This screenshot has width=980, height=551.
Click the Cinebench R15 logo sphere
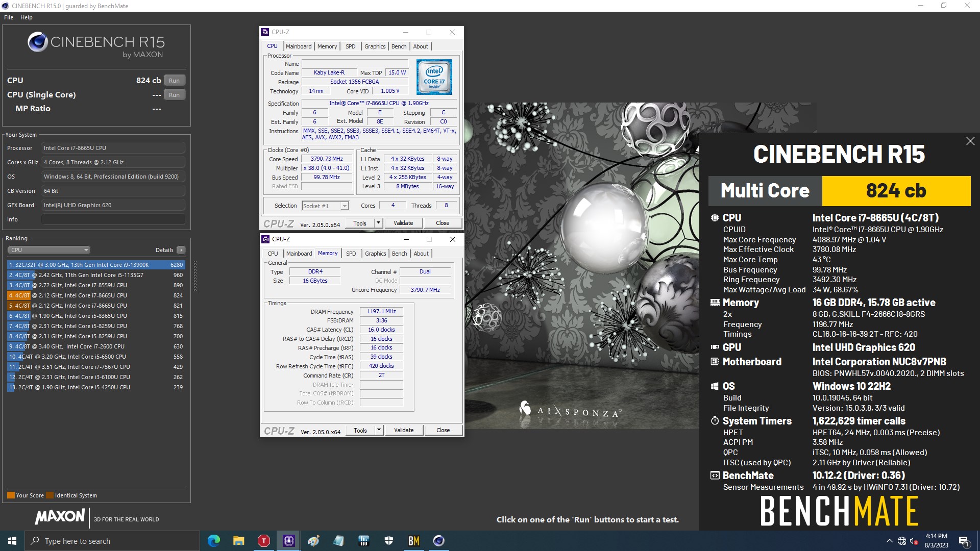point(38,42)
